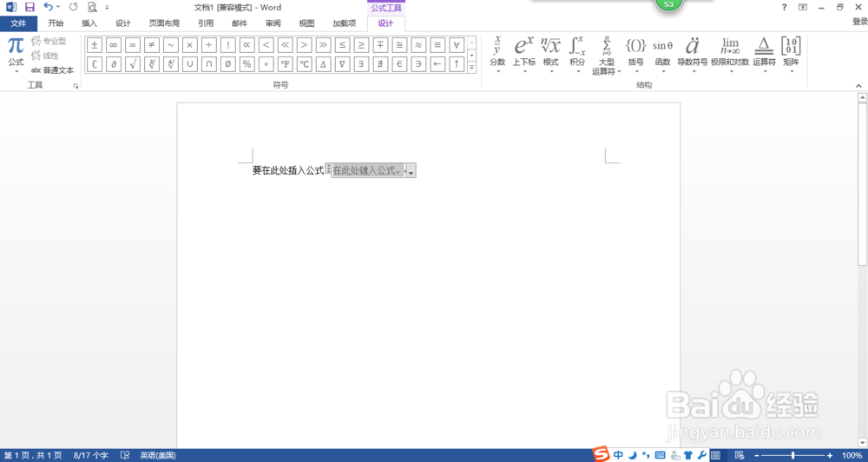
Task: Open the Accent (导数符号) dropdown
Action: [693, 55]
